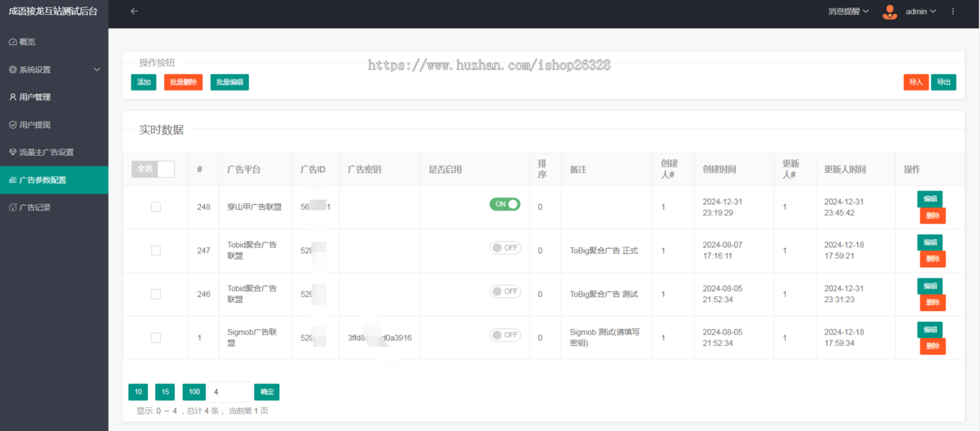Set page size to 100
Image resolution: width=980 pixels, height=431 pixels.
coord(194,392)
